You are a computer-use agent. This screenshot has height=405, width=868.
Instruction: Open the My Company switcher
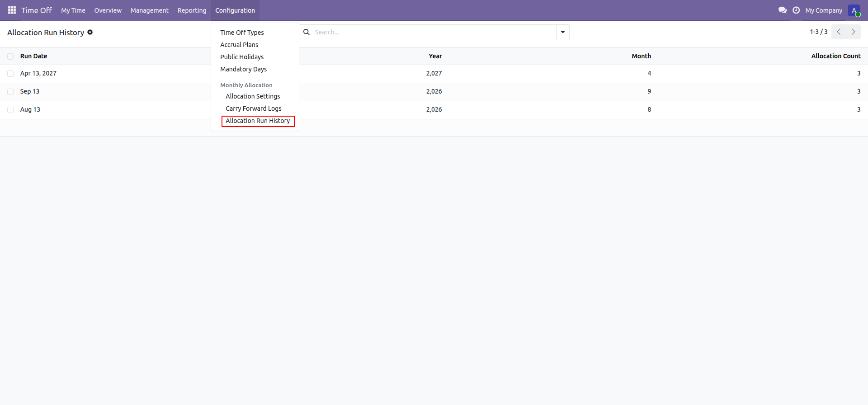pos(824,10)
